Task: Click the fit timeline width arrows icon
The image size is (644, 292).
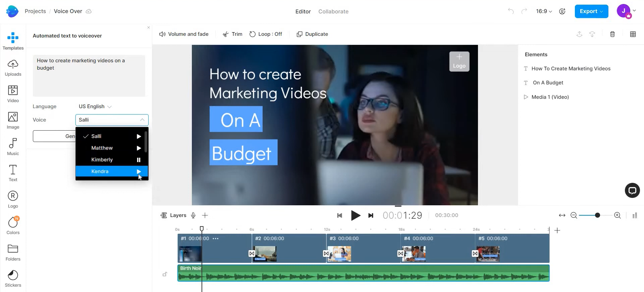Action: click(x=562, y=215)
